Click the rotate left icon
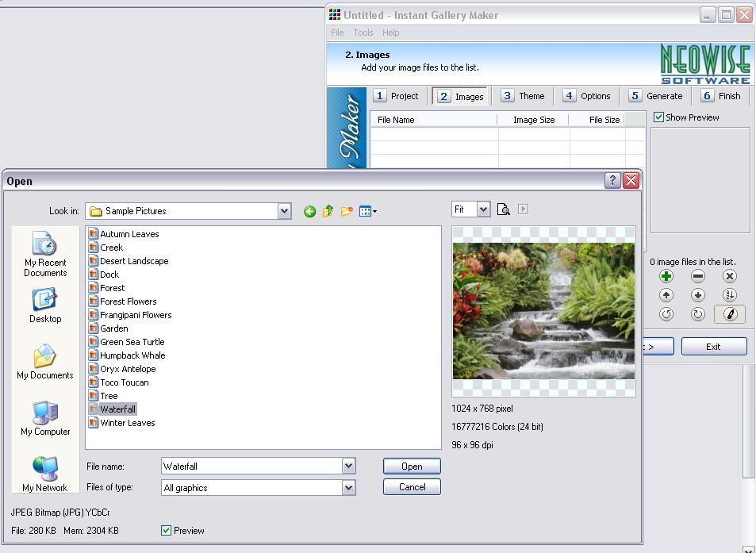The image size is (756, 553). 666,314
